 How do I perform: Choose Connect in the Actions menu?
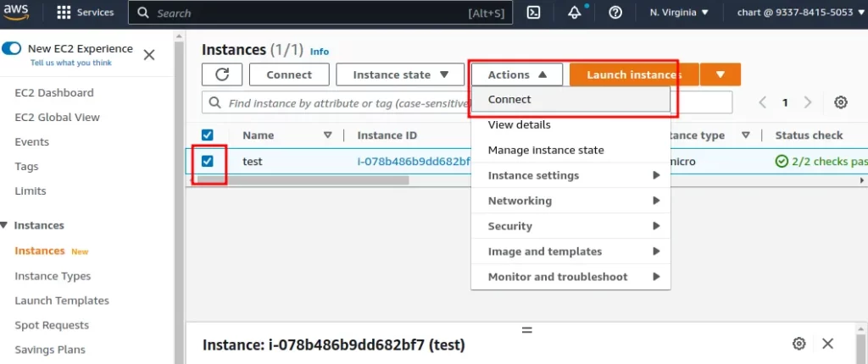pyautogui.click(x=570, y=100)
